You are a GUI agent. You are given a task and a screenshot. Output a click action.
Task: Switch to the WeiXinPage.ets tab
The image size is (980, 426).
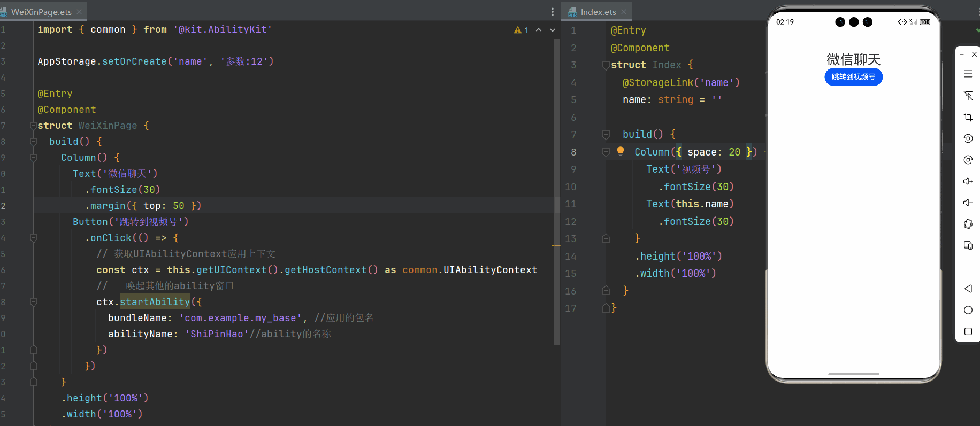tap(41, 12)
